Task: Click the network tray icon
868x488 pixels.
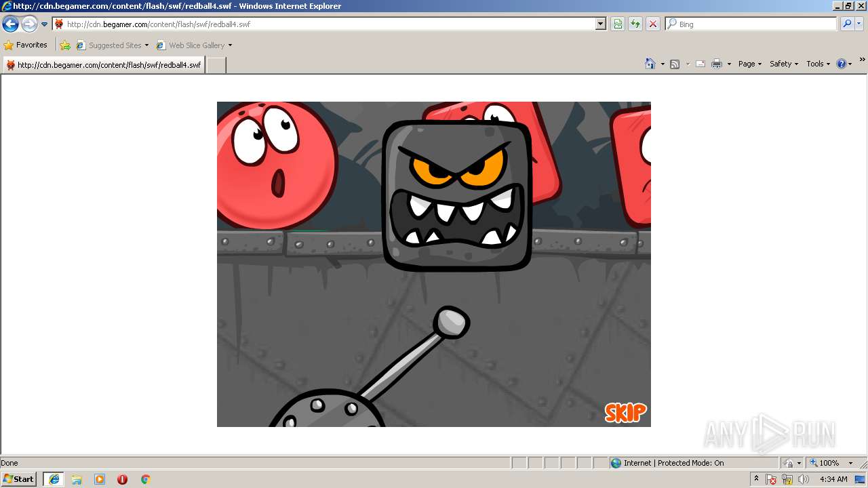Action: pos(787,479)
